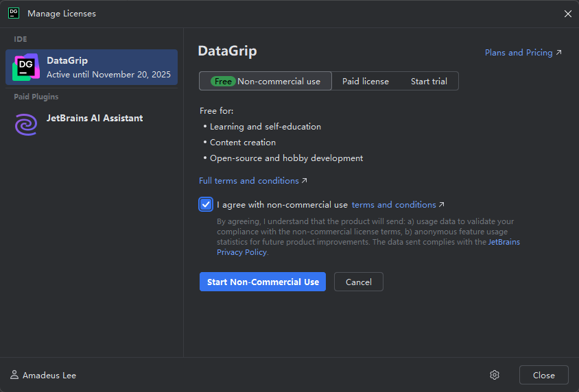Open terms and conditions link beside checkbox
The height and width of the screenshot is (392, 579).
coord(398,205)
